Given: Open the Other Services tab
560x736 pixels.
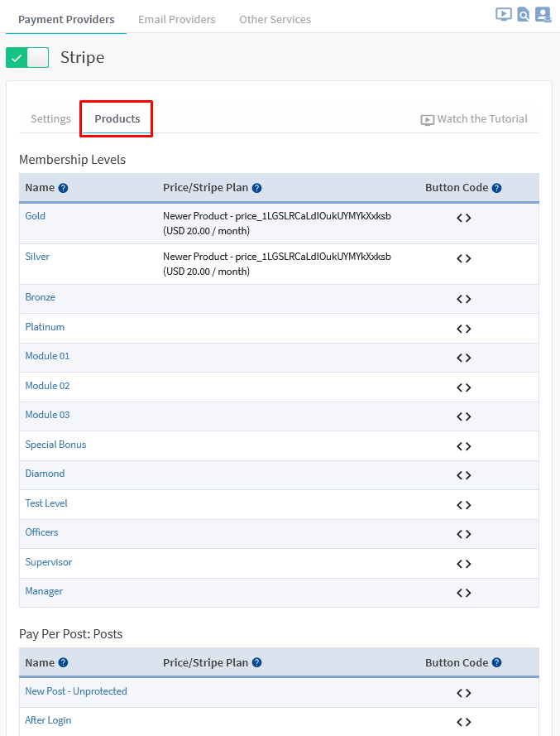Looking at the screenshot, I should tap(275, 19).
